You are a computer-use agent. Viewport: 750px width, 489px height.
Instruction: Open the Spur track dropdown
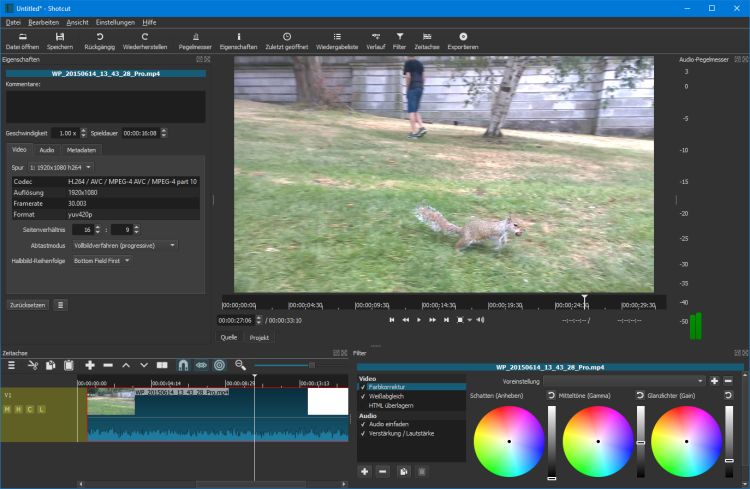[60, 166]
